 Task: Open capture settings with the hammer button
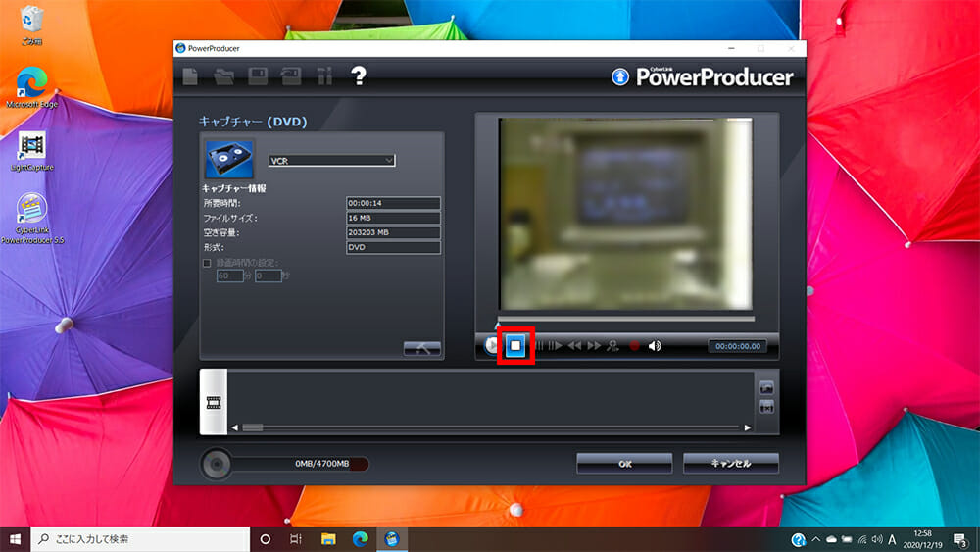(421, 349)
